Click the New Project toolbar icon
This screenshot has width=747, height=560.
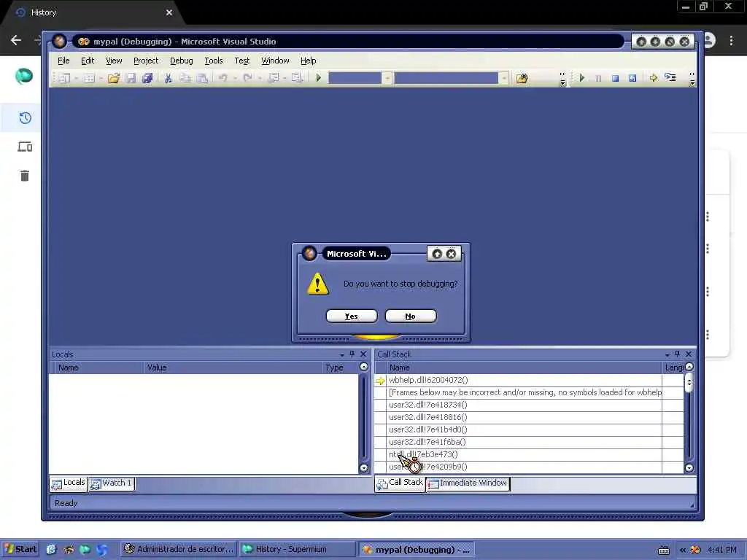click(x=64, y=78)
